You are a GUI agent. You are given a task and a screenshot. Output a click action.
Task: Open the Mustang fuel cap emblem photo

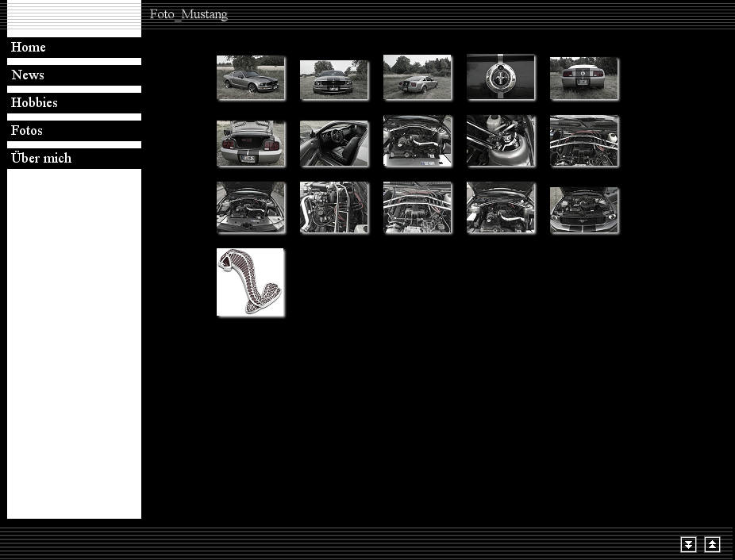500,77
